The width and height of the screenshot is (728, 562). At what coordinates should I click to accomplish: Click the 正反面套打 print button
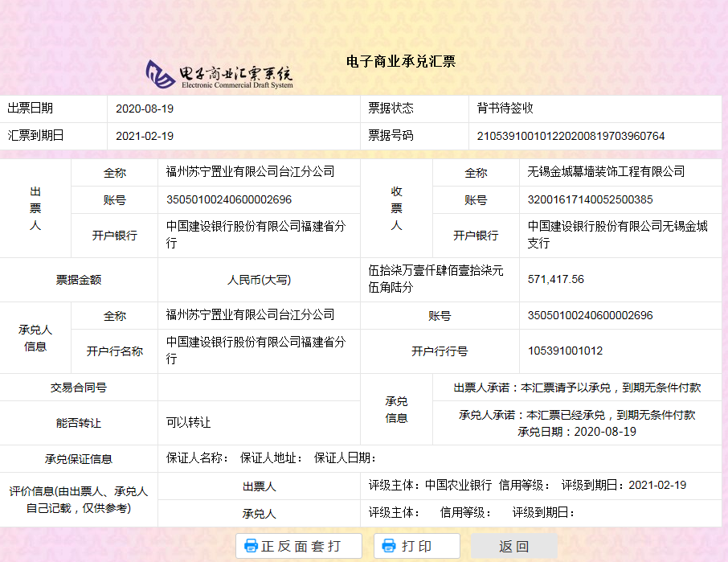tap(299, 546)
